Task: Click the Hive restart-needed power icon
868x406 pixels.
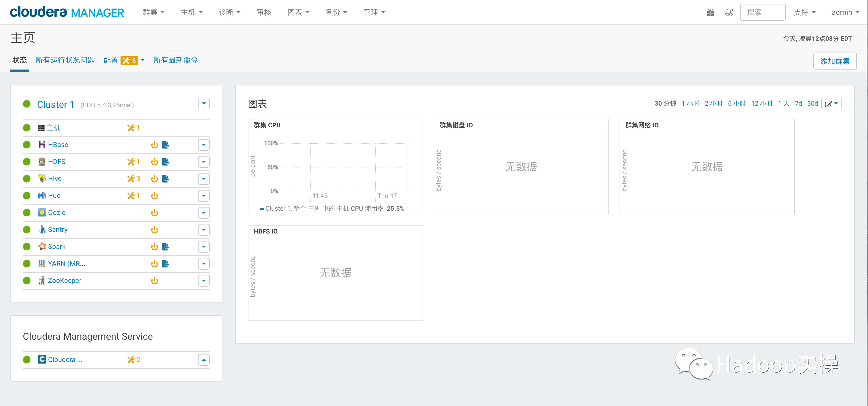Action: point(154,179)
